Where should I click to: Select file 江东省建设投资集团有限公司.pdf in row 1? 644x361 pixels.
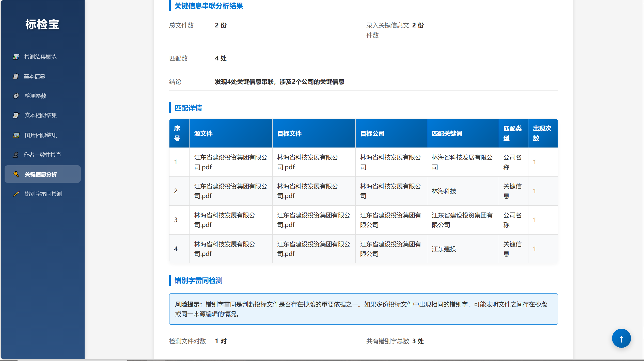(x=231, y=162)
